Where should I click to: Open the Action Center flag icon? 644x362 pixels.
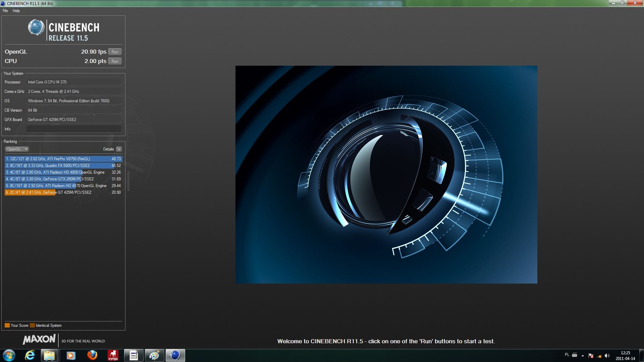click(591, 356)
